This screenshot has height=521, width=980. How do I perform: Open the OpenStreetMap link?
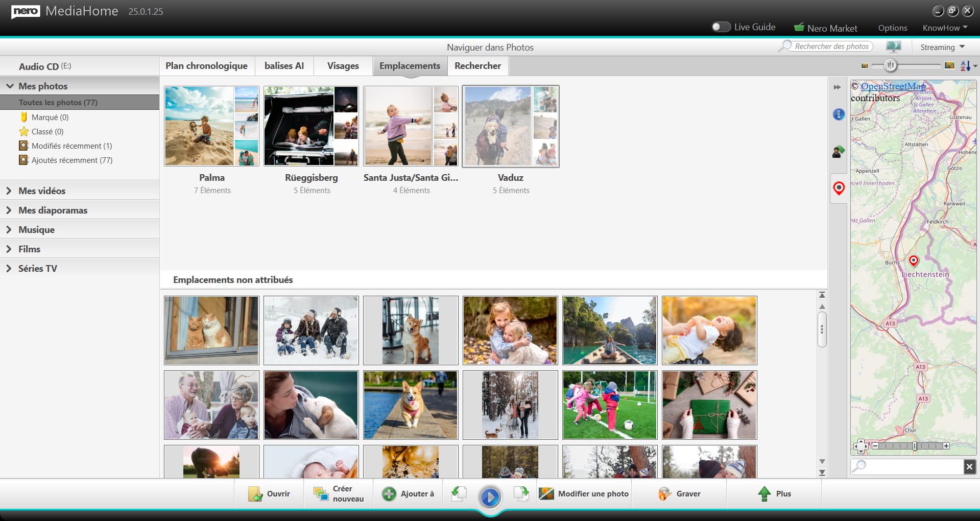893,86
